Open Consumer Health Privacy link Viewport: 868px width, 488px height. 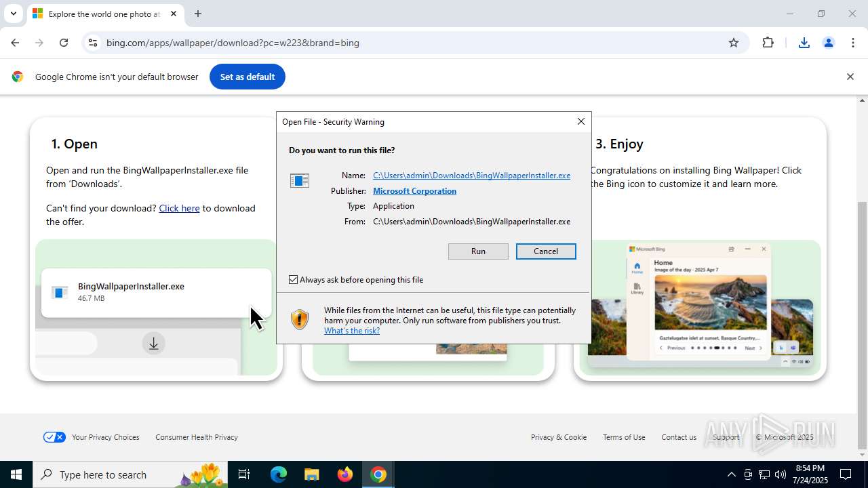tap(197, 437)
